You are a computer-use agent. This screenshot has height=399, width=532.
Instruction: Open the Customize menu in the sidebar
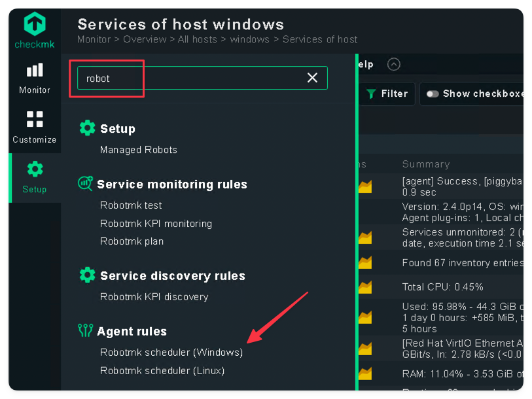[x=35, y=128]
